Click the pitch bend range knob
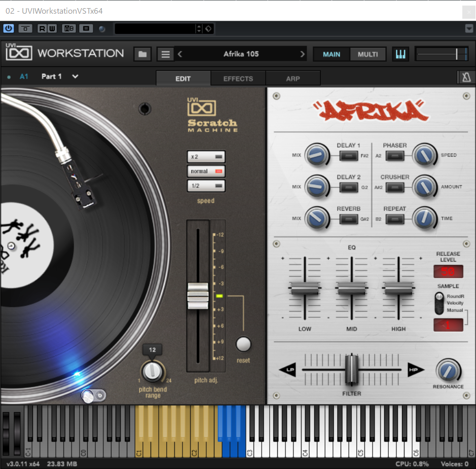 coord(153,371)
